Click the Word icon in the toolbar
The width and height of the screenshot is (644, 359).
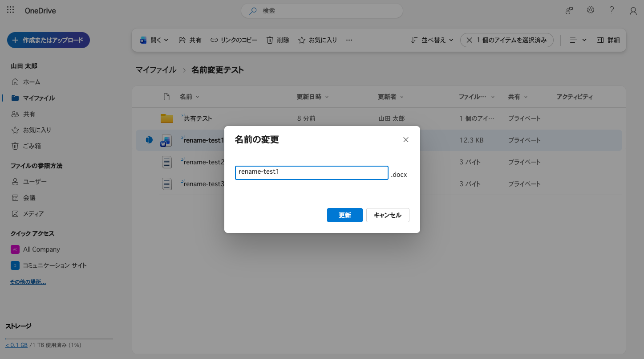[x=143, y=40]
